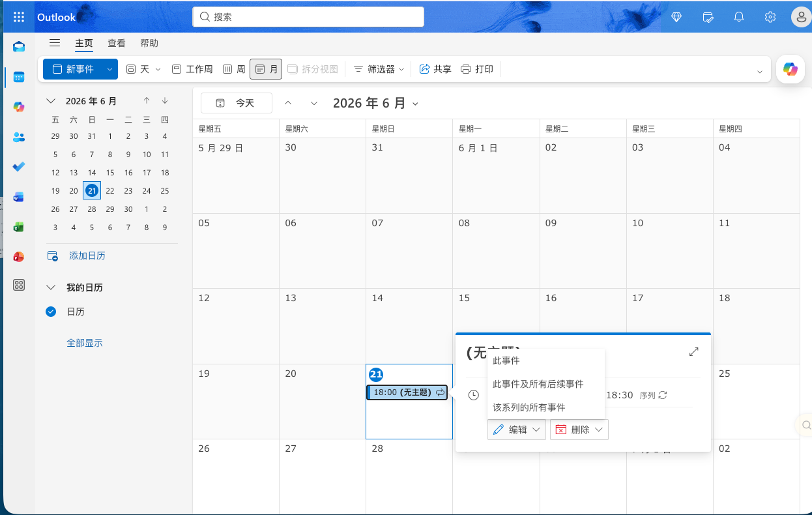Click in the 搜索 search box
The image size is (812, 515).
[x=308, y=17]
